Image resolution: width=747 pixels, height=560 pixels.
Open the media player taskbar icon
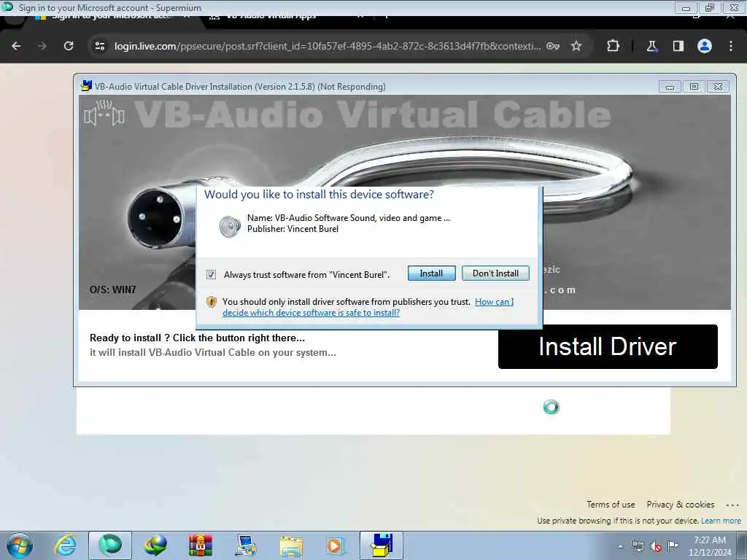coord(336,545)
